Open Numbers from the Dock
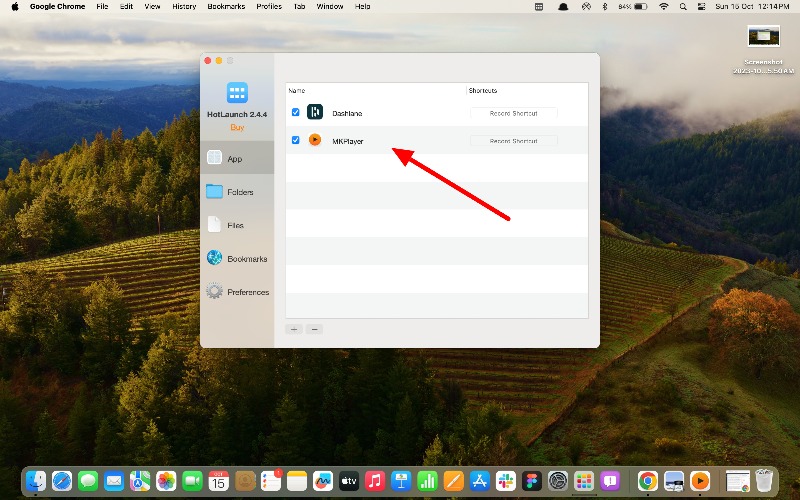 [x=427, y=481]
